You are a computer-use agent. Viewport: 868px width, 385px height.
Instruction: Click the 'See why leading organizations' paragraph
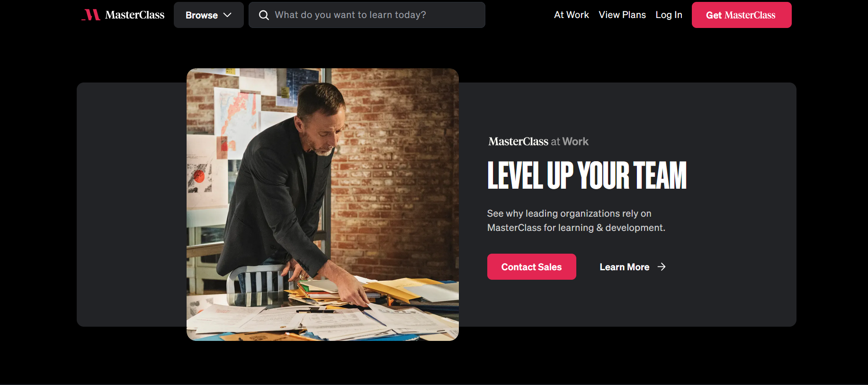point(576,220)
